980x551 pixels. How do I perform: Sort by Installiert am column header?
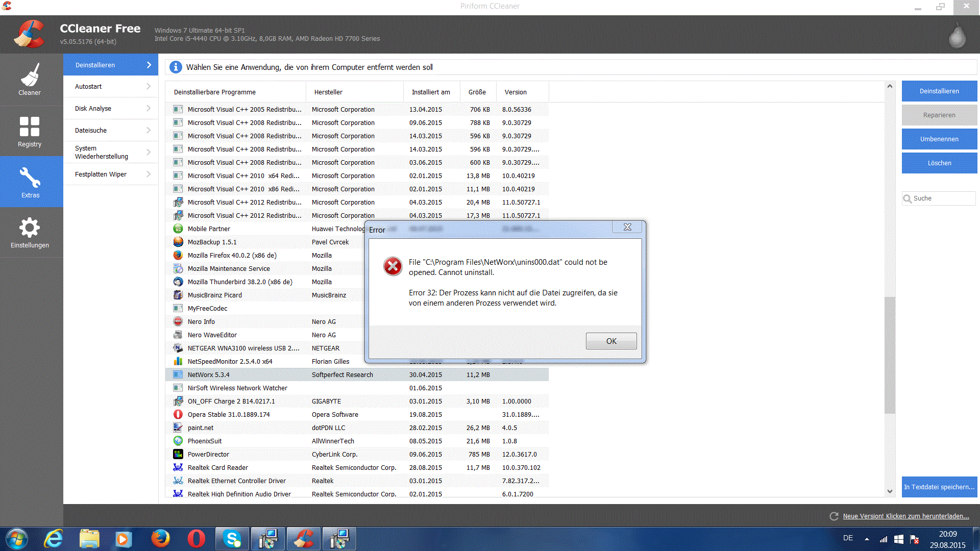coord(431,92)
